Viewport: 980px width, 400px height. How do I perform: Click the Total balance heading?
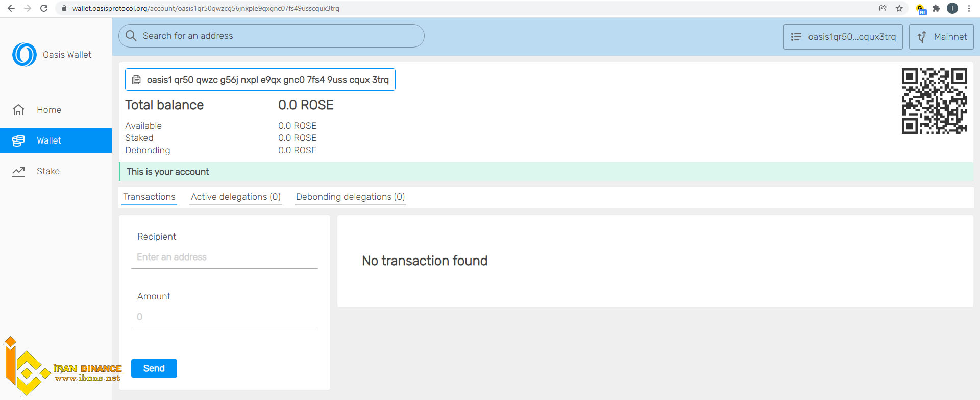(x=164, y=105)
